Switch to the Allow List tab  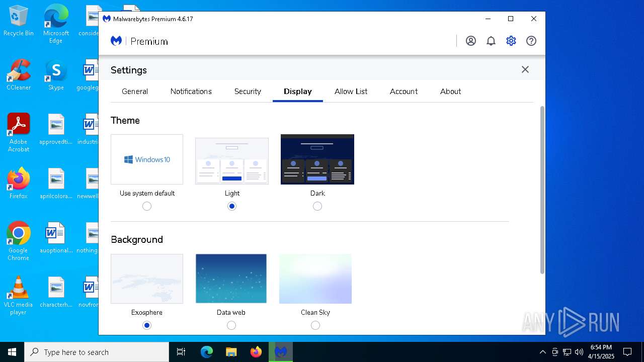tap(351, 92)
